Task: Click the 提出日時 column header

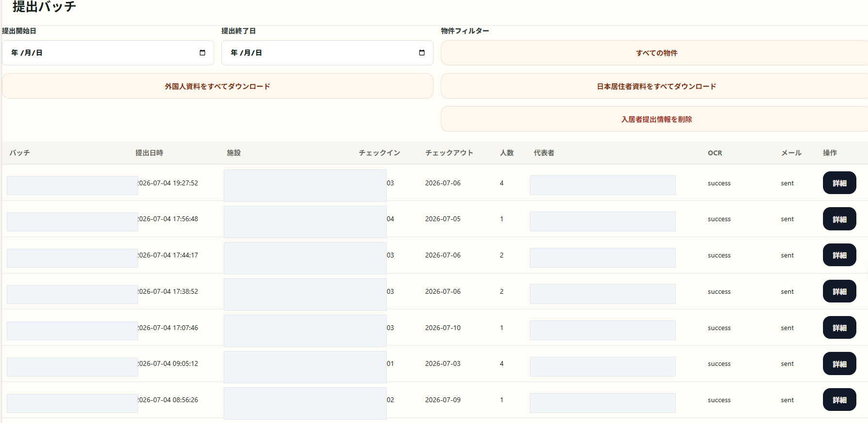Action: click(149, 153)
